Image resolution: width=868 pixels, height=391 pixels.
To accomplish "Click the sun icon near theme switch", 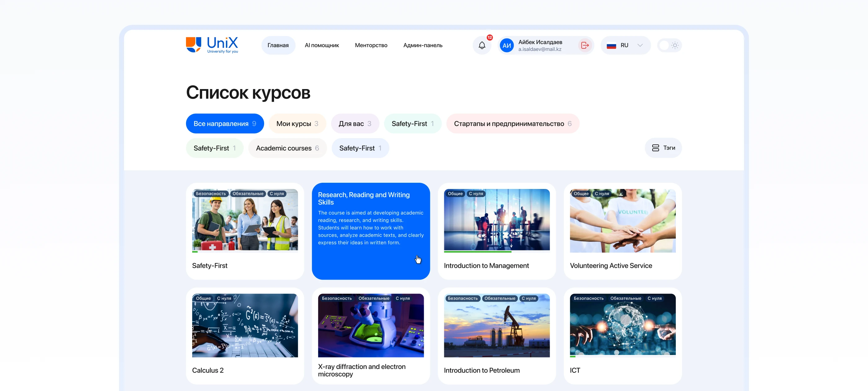I will [x=675, y=45].
